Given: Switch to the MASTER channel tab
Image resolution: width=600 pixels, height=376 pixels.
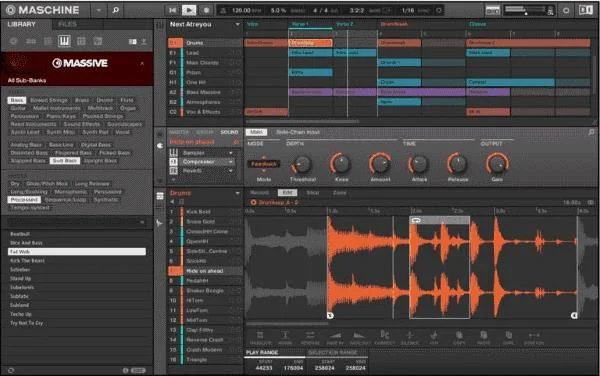Looking at the screenshot, I should (179, 132).
